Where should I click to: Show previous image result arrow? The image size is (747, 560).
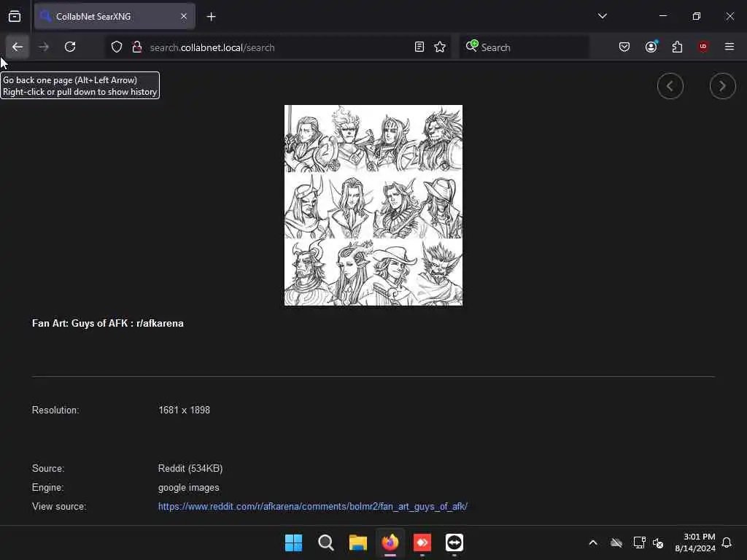670,86
